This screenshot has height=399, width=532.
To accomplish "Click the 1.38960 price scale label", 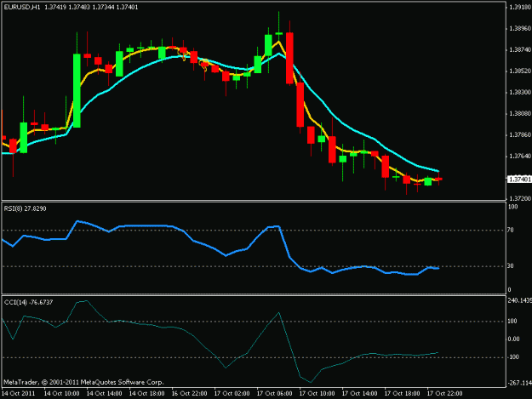I will point(520,28).
